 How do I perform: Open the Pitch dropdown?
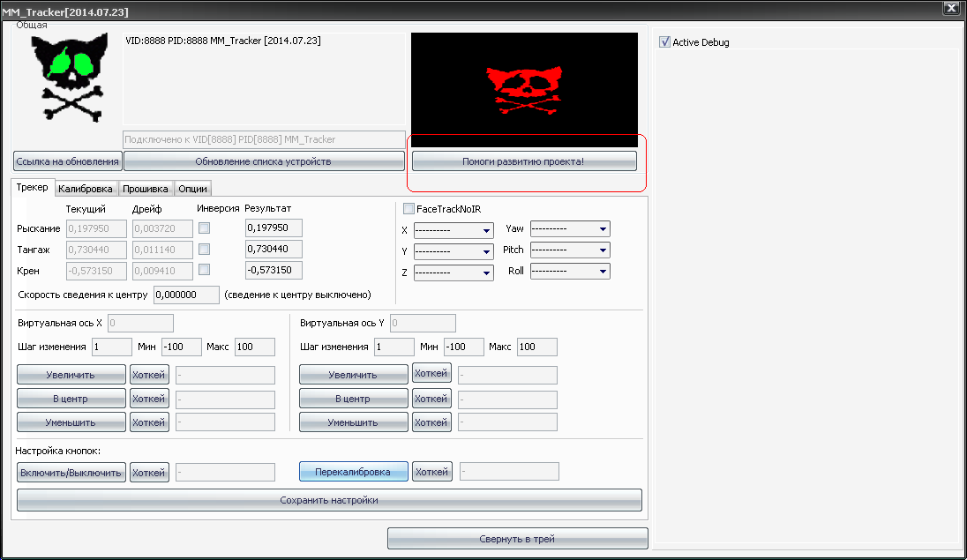[x=570, y=250]
